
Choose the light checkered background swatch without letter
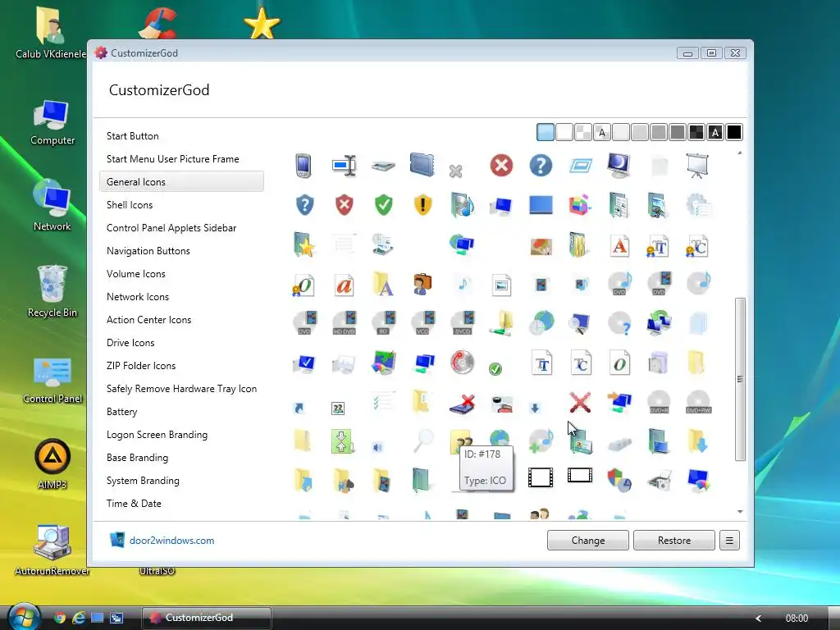[583, 132]
